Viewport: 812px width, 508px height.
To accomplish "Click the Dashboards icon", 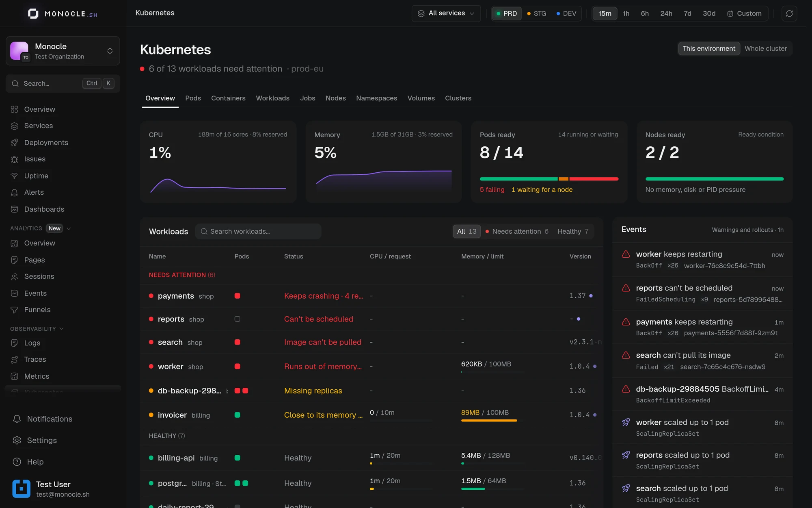I will click(15, 209).
